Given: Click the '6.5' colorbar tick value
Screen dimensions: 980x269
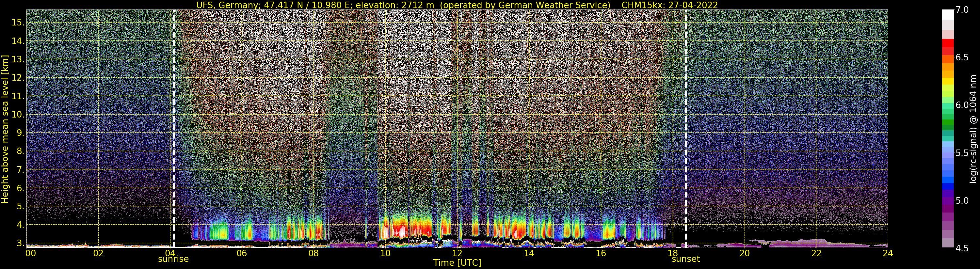Looking at the screenshot, I should [x=962, y=57].
